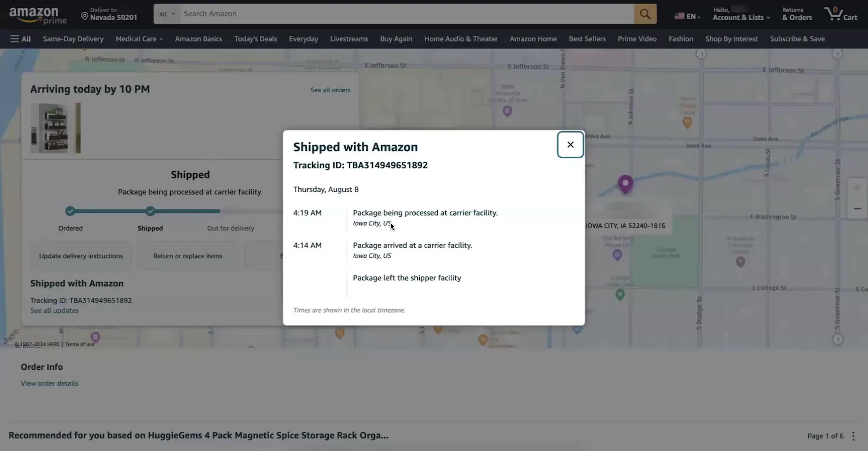Open the page options kebab menu

click(x=853, y=436)
